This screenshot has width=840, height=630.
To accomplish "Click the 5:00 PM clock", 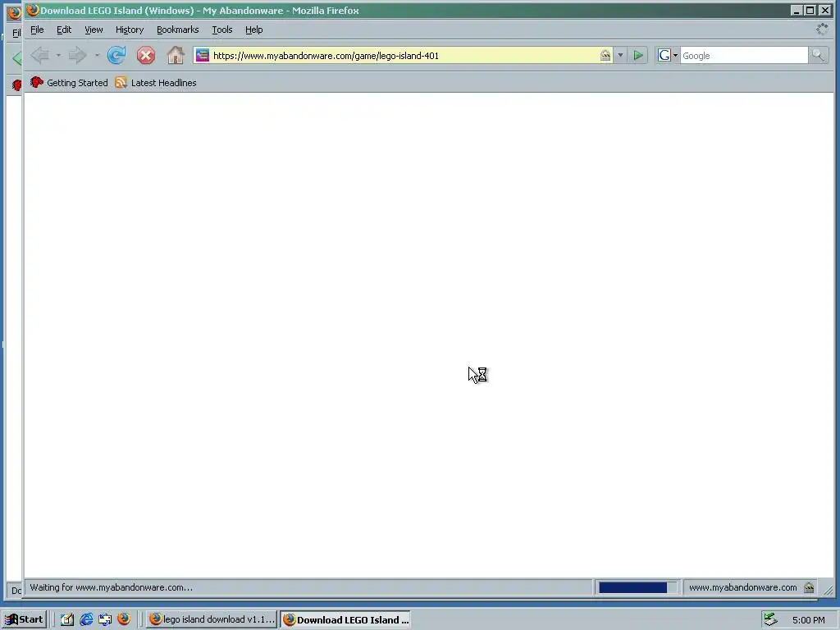I will (x=808, y=620).
